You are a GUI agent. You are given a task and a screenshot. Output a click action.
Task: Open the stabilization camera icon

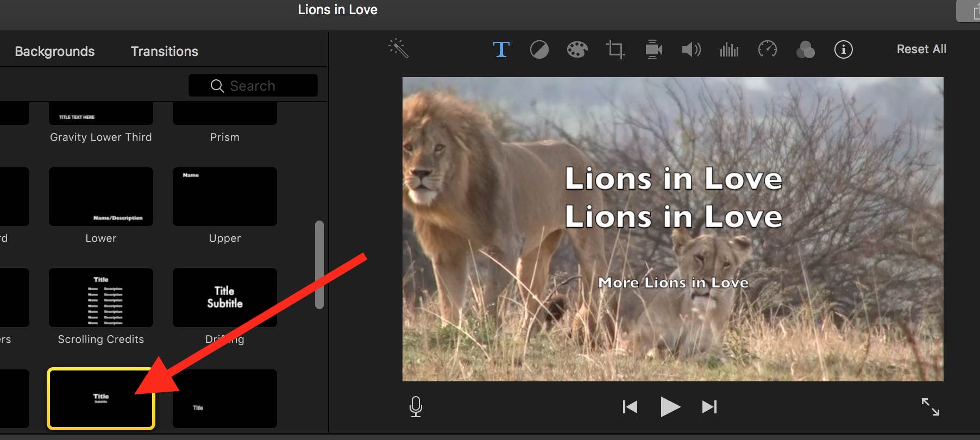(654, 50)
